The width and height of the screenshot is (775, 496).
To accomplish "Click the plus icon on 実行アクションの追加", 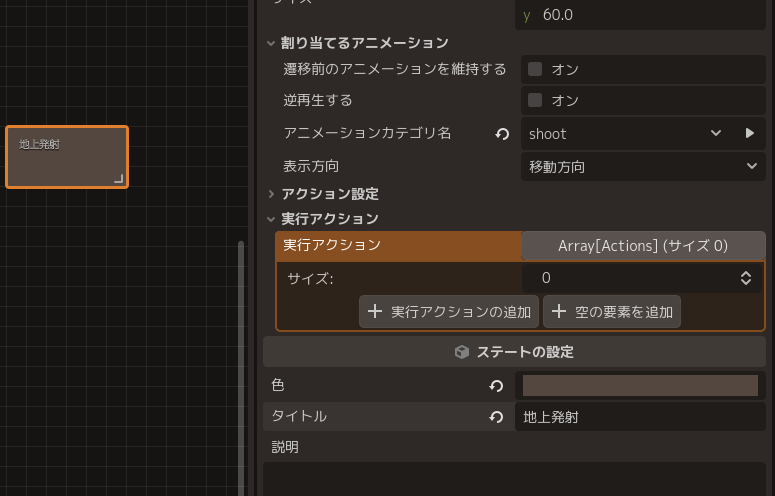I will (375, 311).
